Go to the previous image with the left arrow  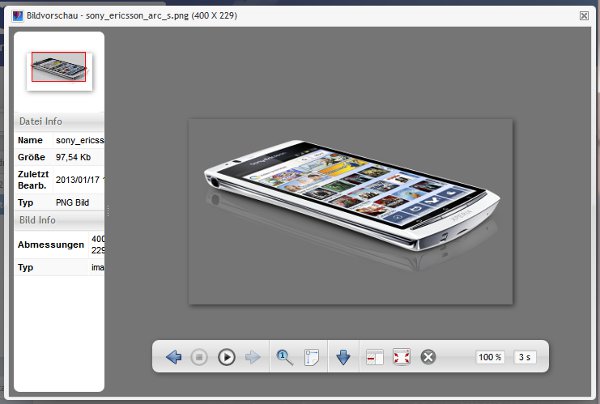pyautogui.click(x=174, y=357)
